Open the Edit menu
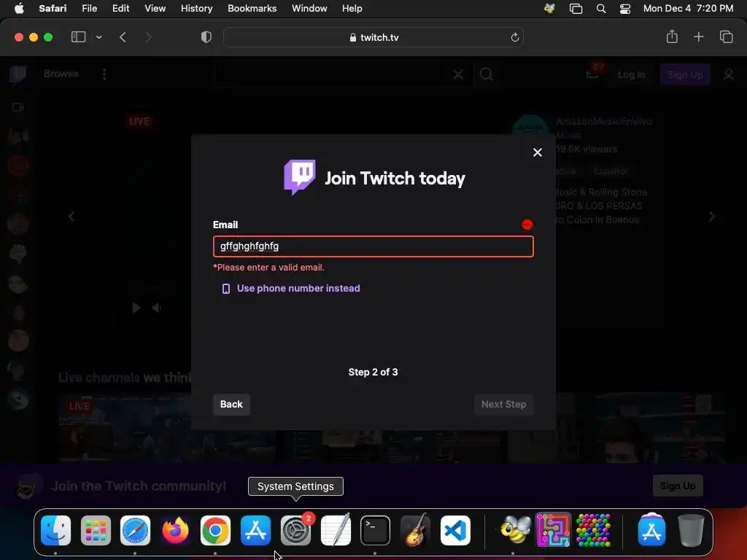Screen dimensions: 747x560 click(120, 9)
